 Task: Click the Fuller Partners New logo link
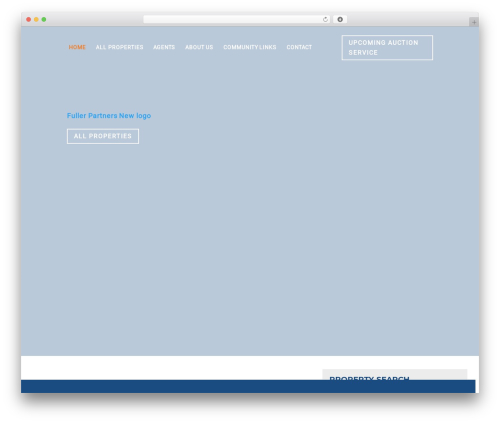point(109,116)
